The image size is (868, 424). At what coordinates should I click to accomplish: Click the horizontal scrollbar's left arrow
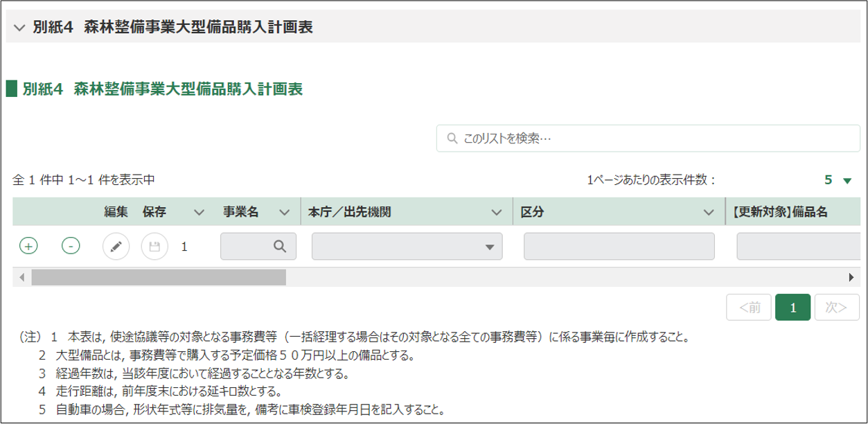21,277
